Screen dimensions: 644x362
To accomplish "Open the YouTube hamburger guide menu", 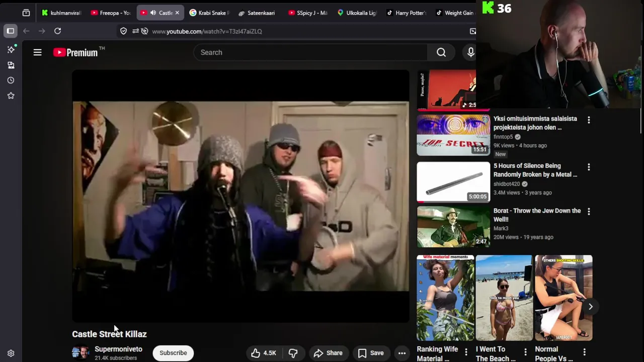I will (x=37, y=52).
